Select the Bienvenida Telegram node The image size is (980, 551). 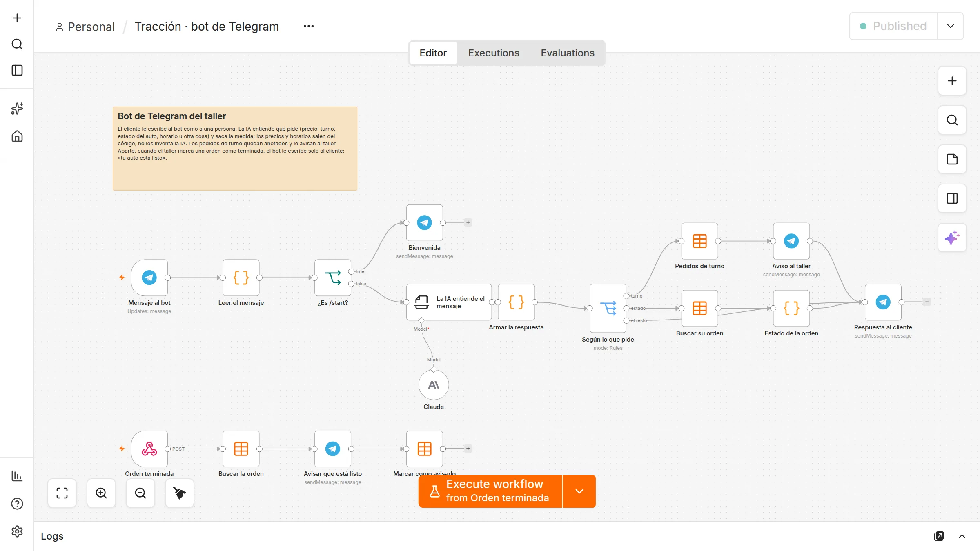point(424,222)
